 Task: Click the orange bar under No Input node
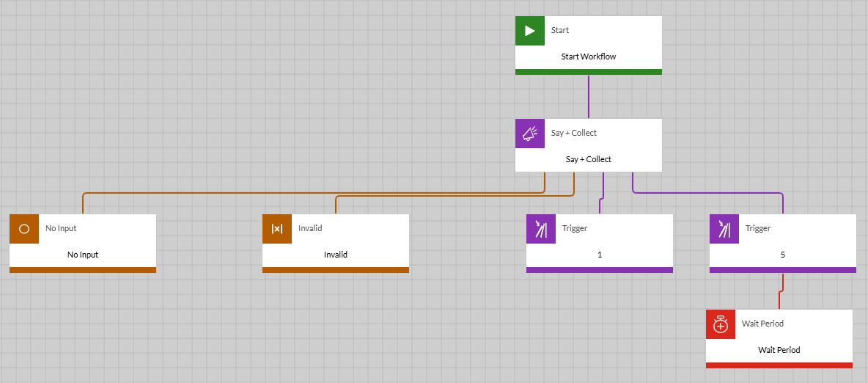point(83,270)
